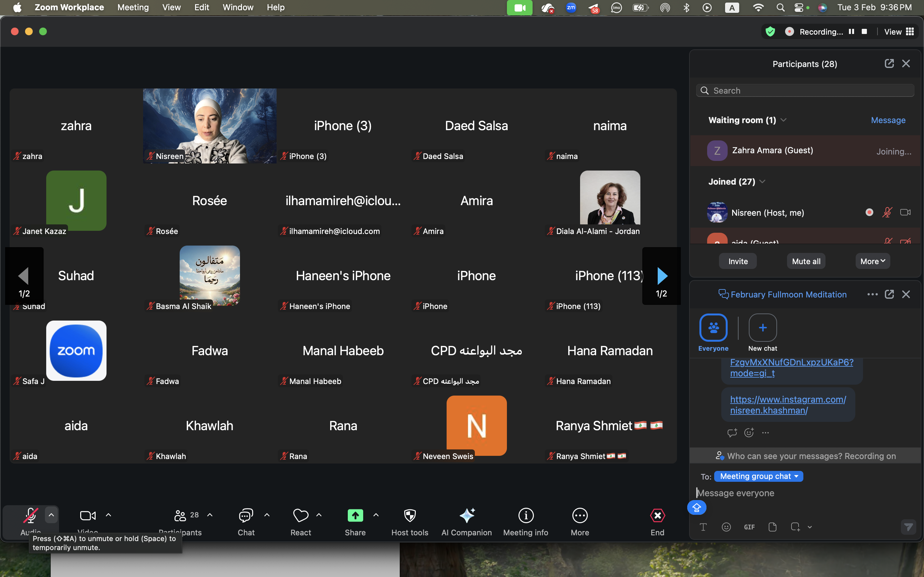This screenshot has width=924, height=577.
Task: Click the GIF icon in chat toolbar
Action: (749, 527)
